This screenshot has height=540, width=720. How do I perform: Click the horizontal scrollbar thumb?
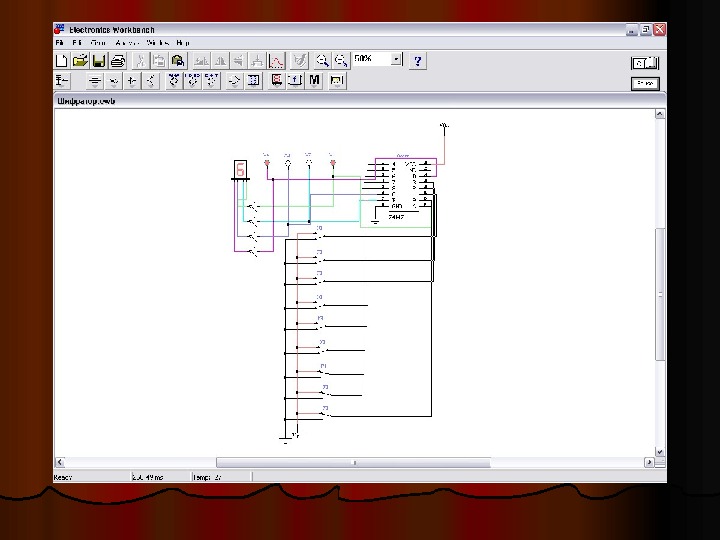[x=355, y=463]
